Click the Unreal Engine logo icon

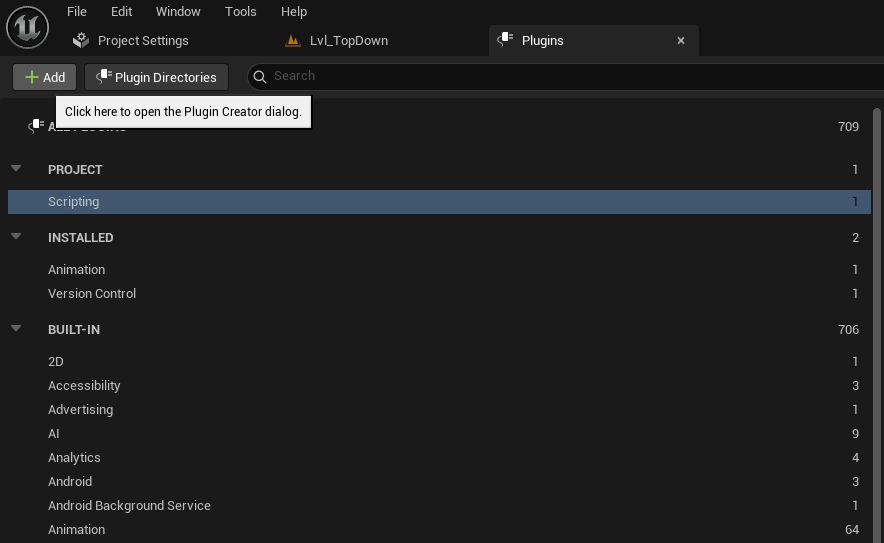click(x=27, y=26)
